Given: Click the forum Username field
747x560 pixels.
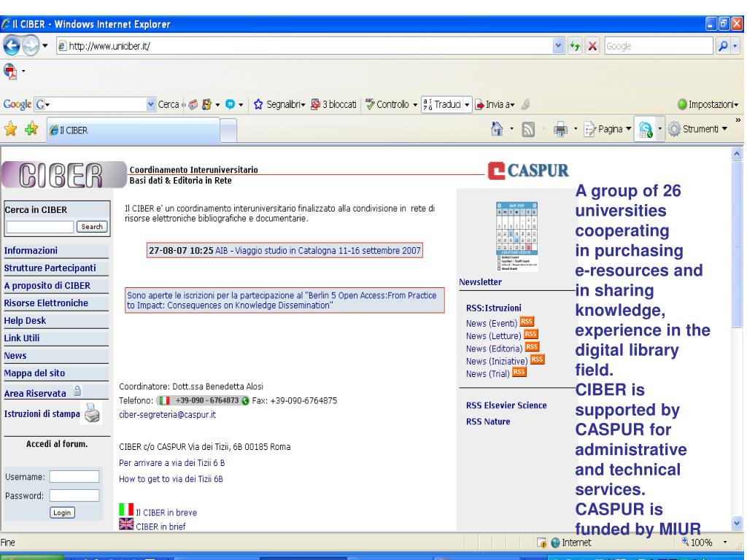Looking at the screenshot, I should click(74, 477).
